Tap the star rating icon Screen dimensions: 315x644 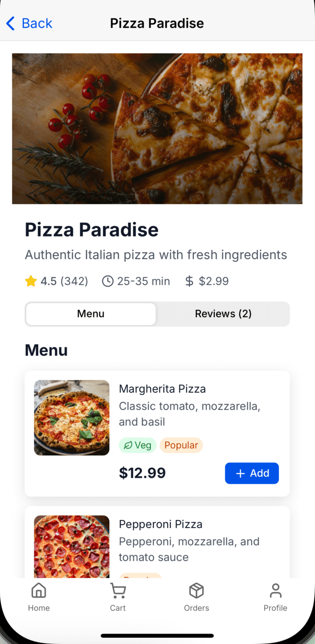(x=31, y=281)
